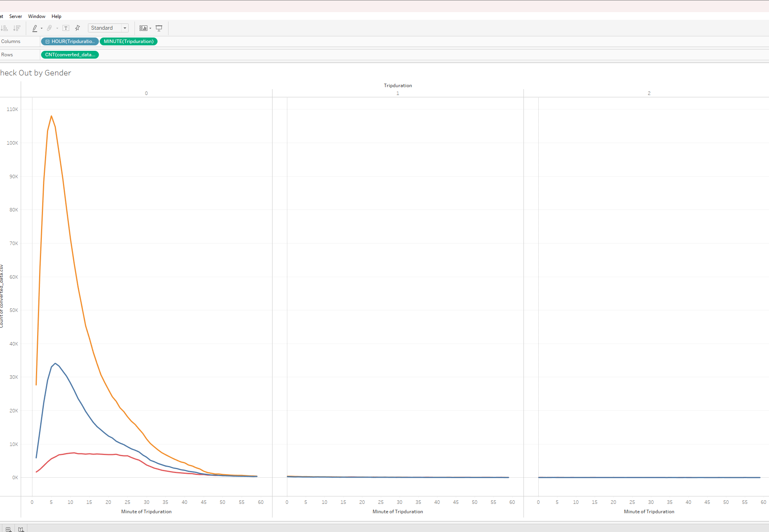Open the Window menu
769x532 pixels.
(x=36, y=16)
